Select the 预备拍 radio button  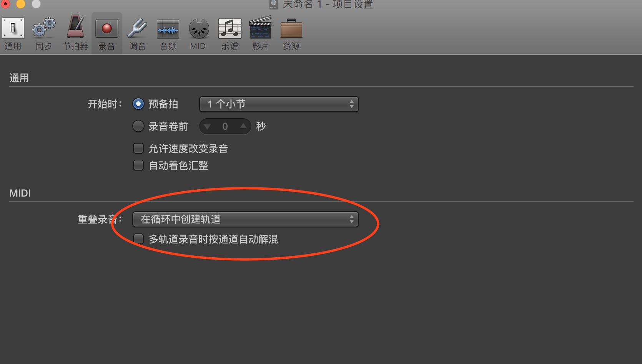138,104
